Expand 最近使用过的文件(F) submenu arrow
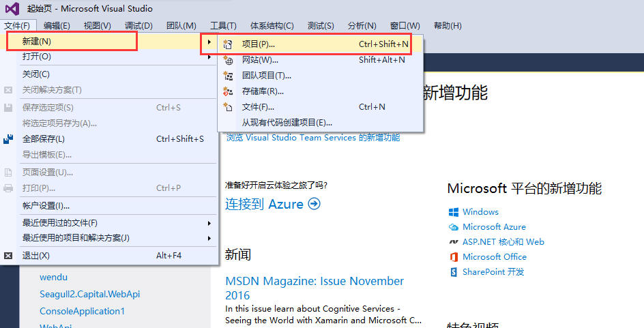644x328 pixels. coord(209,223)
